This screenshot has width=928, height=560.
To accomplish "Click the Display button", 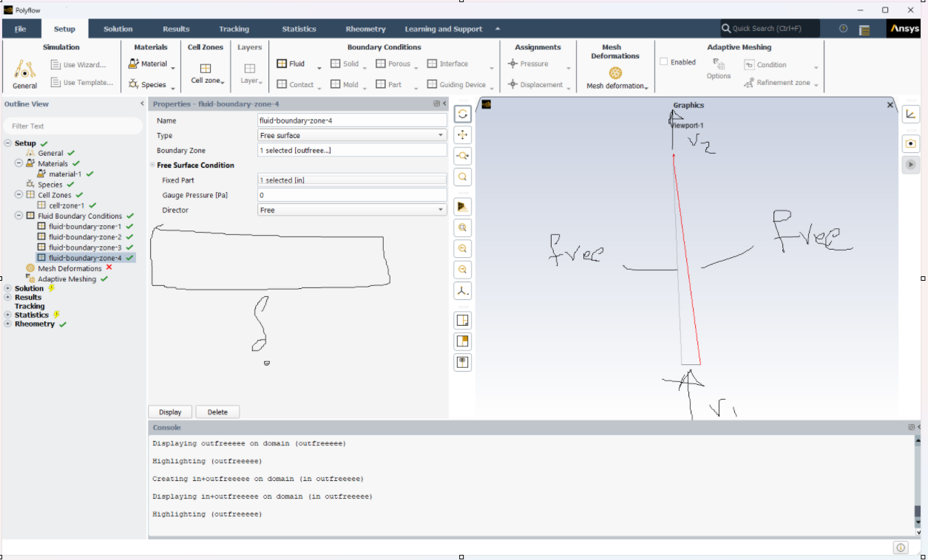I will point(170,412).
